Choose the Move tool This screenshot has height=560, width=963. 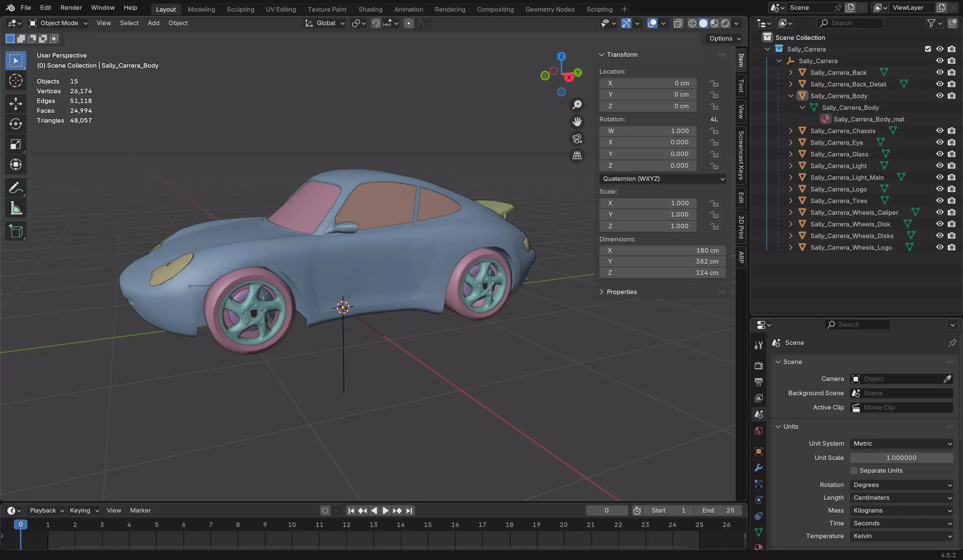[x=16, y=103]
